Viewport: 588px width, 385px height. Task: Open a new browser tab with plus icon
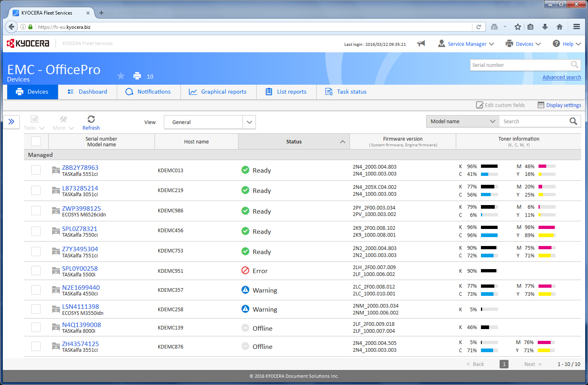coord(101,13)
